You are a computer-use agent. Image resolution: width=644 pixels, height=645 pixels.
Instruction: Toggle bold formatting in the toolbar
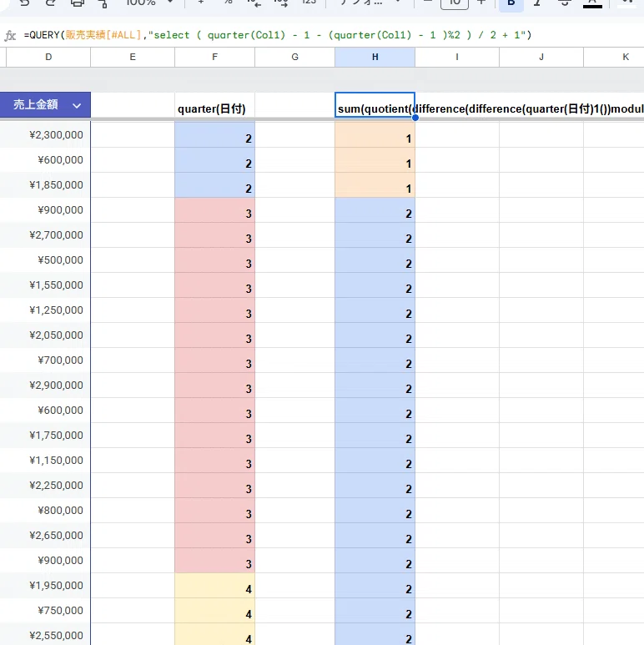[x=511, y=3]
